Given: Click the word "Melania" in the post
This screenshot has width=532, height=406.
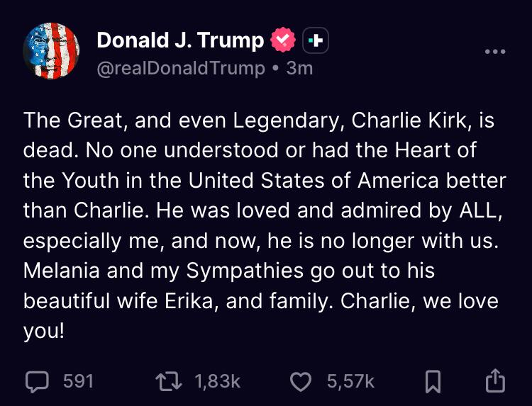Looking at the screenshot, I should pos(63,271).
